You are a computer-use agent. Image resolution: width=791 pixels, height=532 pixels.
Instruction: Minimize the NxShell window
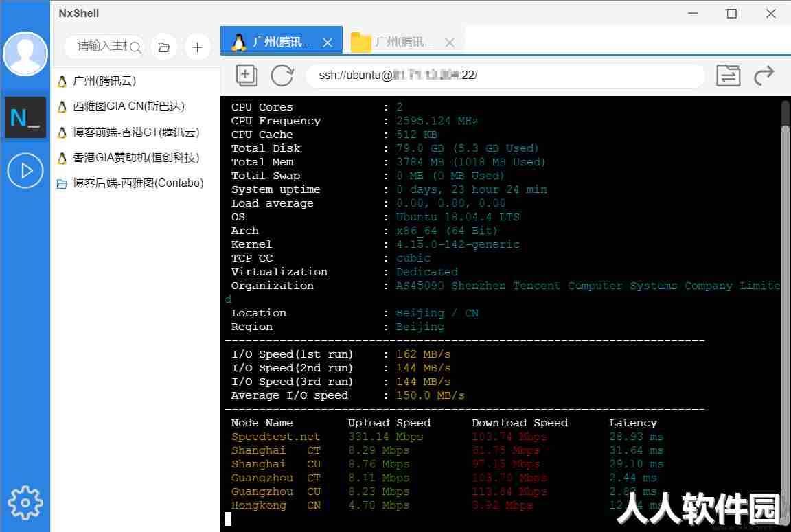pos(693,14)
